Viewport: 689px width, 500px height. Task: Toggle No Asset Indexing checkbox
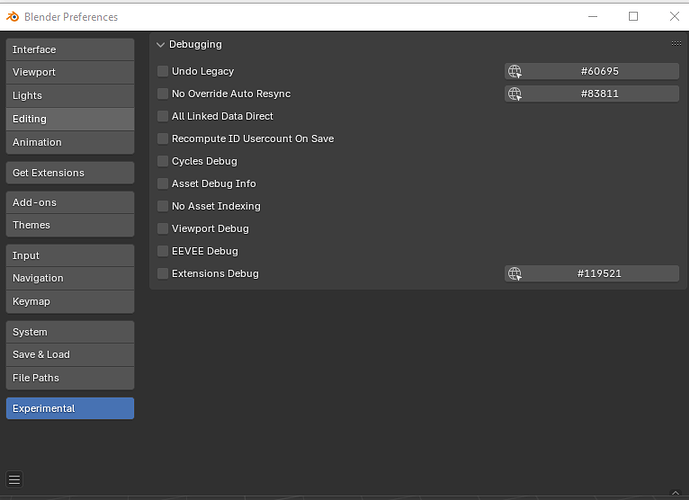point(163,206)
